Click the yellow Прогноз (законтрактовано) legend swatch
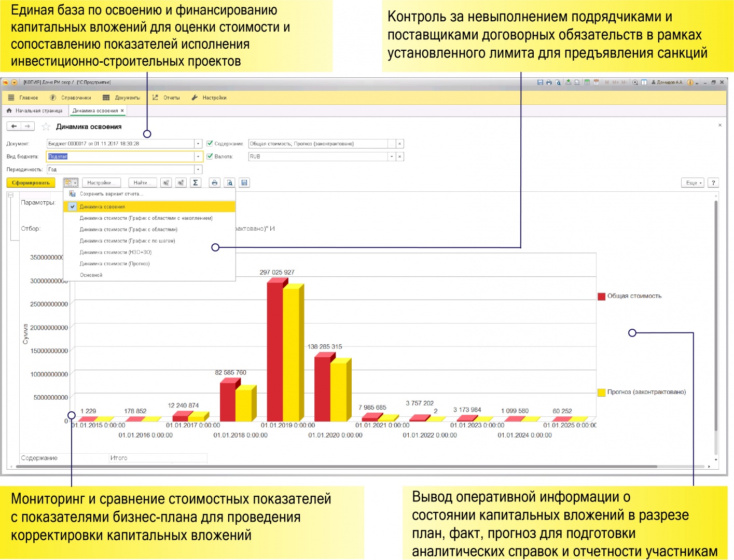The width and height of the screenshot is (734, 560). tap(602, 393)
